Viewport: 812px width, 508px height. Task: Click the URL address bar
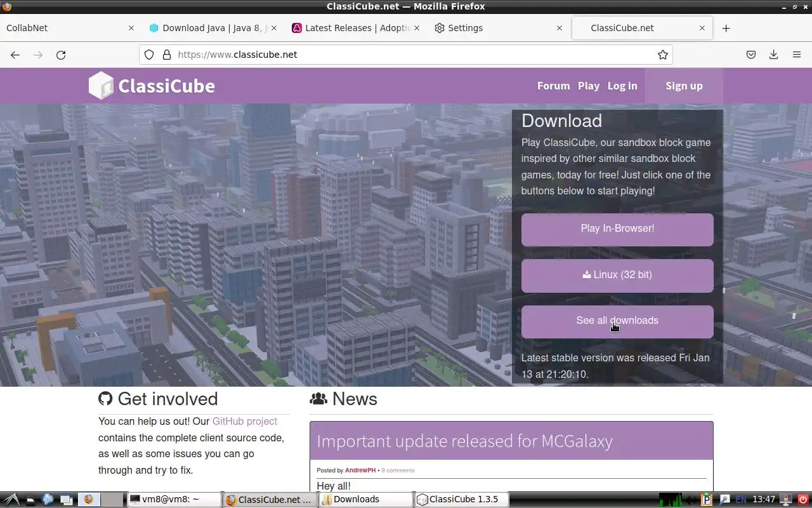(x=406, y=55)
